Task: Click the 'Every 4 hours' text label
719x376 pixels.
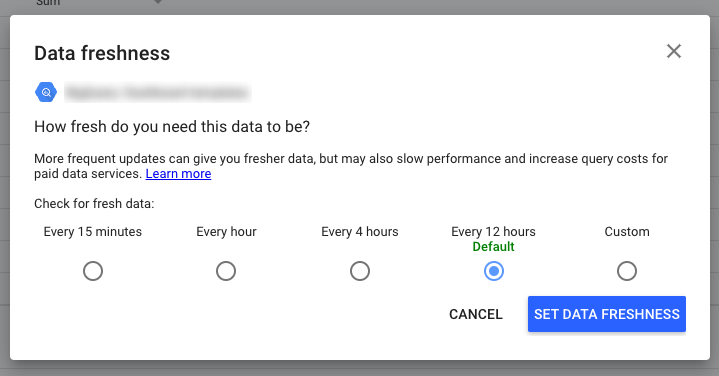Action: coord(360,232)
